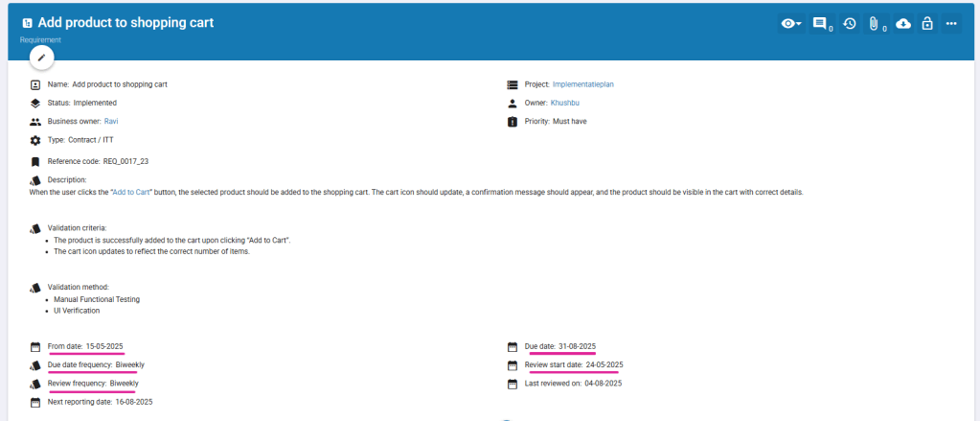Click the Priority icon

click(x=513, y=122)
